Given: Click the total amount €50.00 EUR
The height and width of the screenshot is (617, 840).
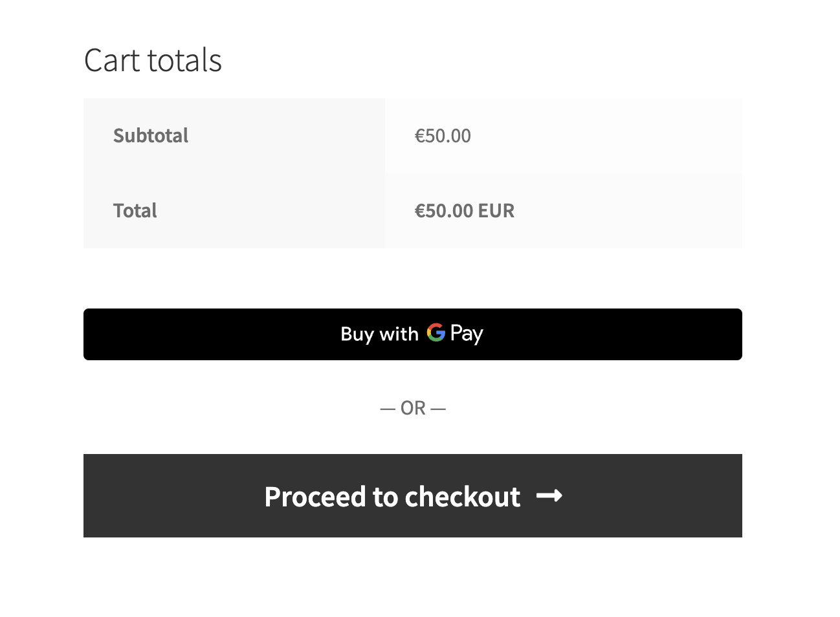Looking at the screenshot, I should tap(464, 211).
